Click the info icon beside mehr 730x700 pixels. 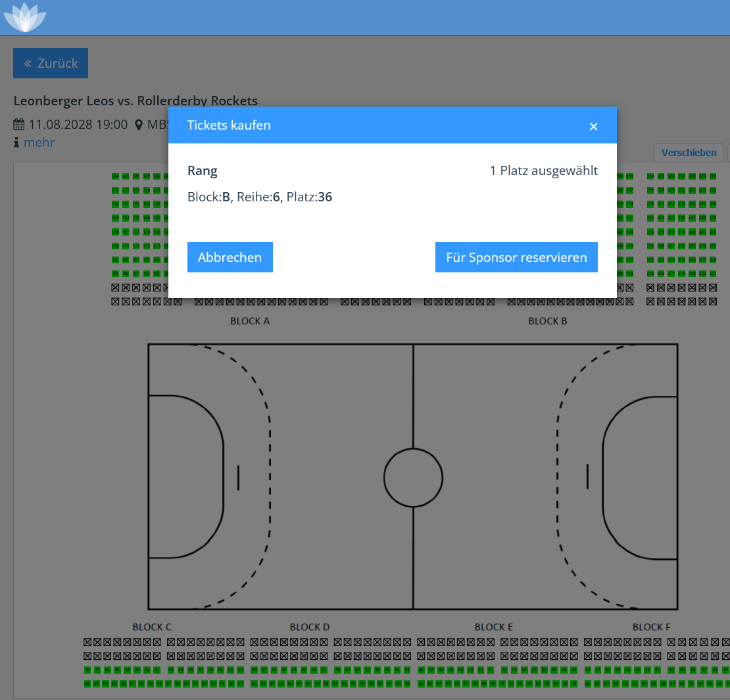tap(16, 142)
